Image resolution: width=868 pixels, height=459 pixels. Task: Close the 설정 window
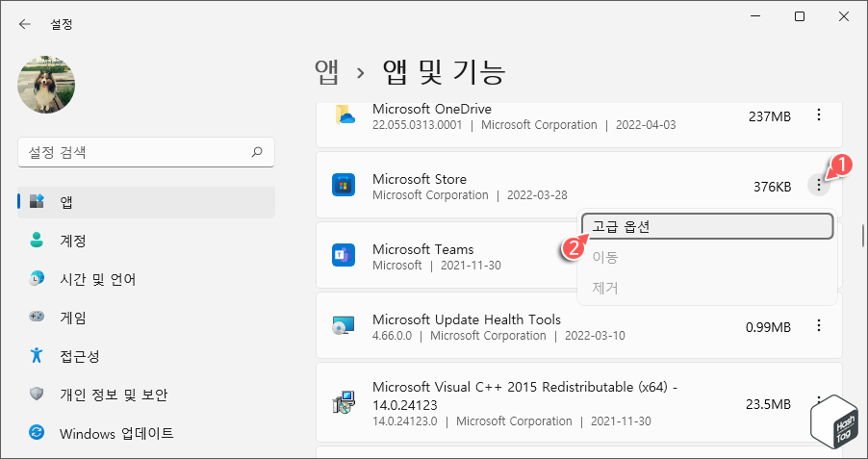point(844,17)
